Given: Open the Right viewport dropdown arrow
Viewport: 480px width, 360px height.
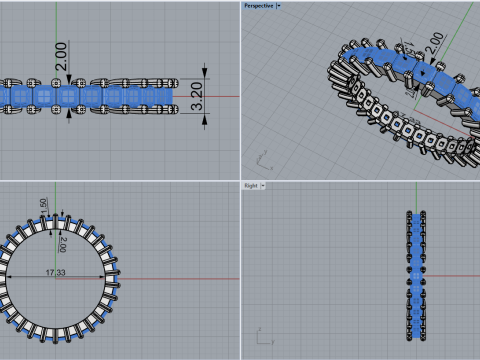Looking at the screenshot, I should pyautogui.click(x=263, y=186).
